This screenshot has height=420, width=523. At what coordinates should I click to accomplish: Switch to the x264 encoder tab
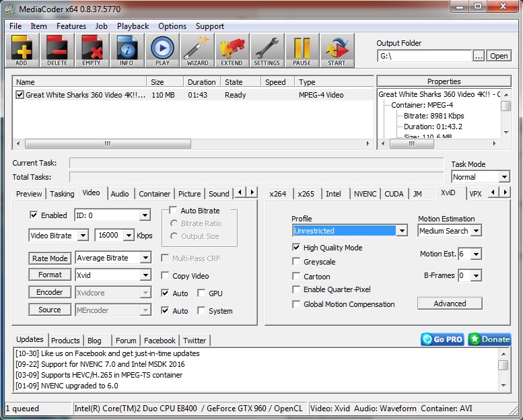coord(278,194)
